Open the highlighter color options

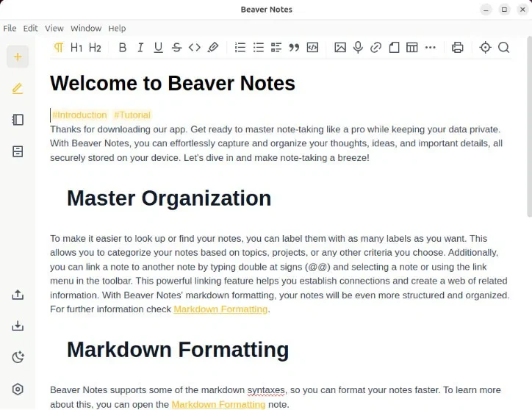(x=213, y=48)
